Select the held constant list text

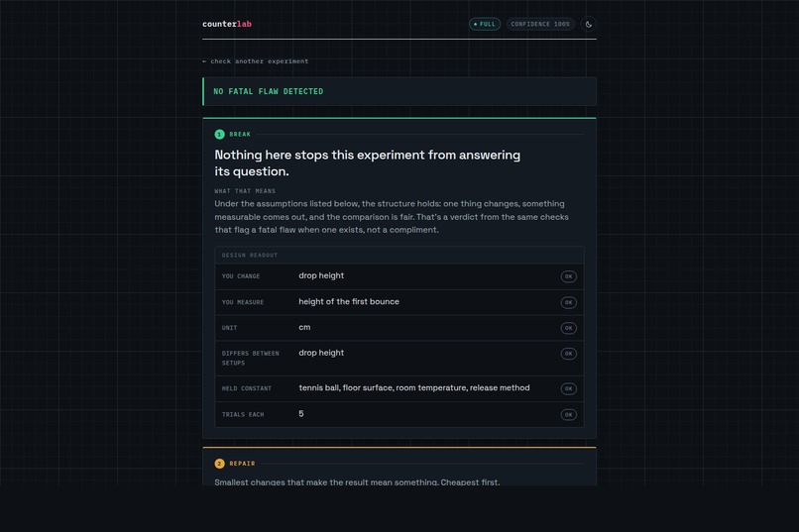tap(414, 388)
